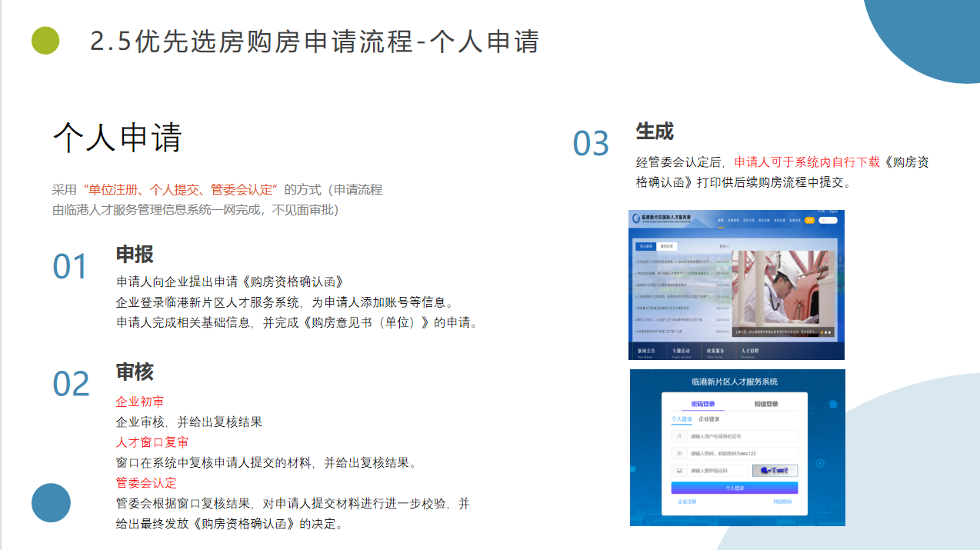Image resolution: width=980 pixels, height=550 pixels.
Task: Click the 首页 item in the portal navigation
Action: coord(721,220)
